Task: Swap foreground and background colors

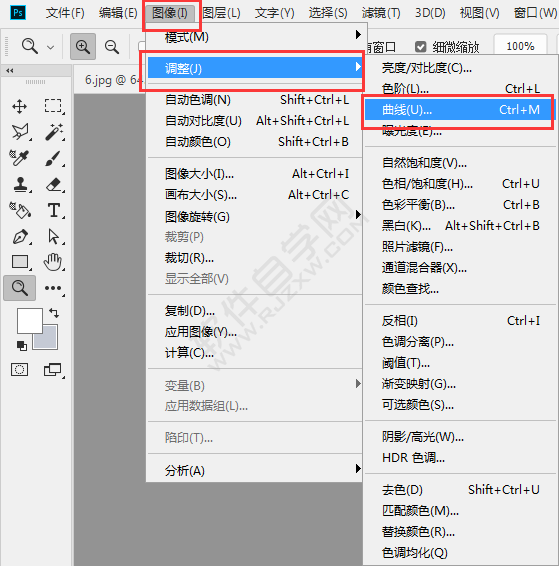Action: pos(54,312)
